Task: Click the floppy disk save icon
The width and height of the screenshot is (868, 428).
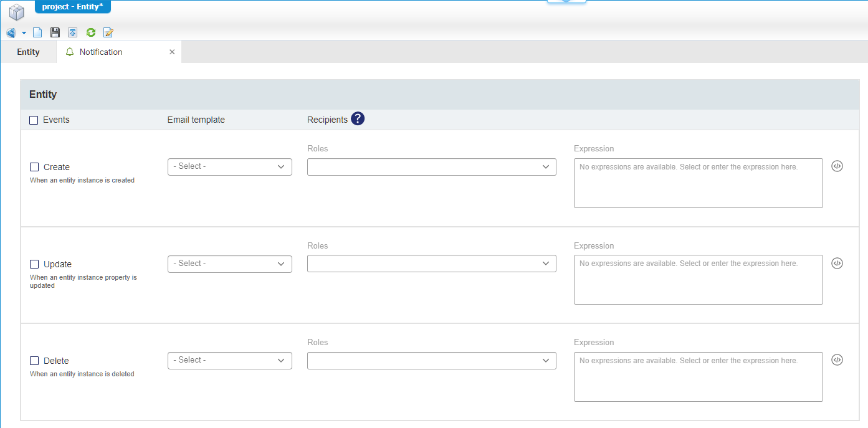Action: click(x=55, y=32)
